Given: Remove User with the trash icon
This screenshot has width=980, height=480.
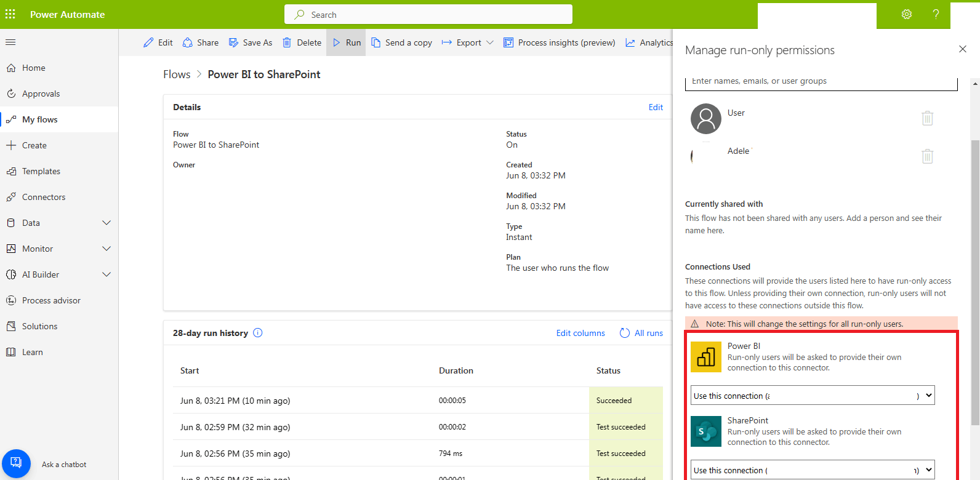Looking at the screenshot, I should coord(928,118).
